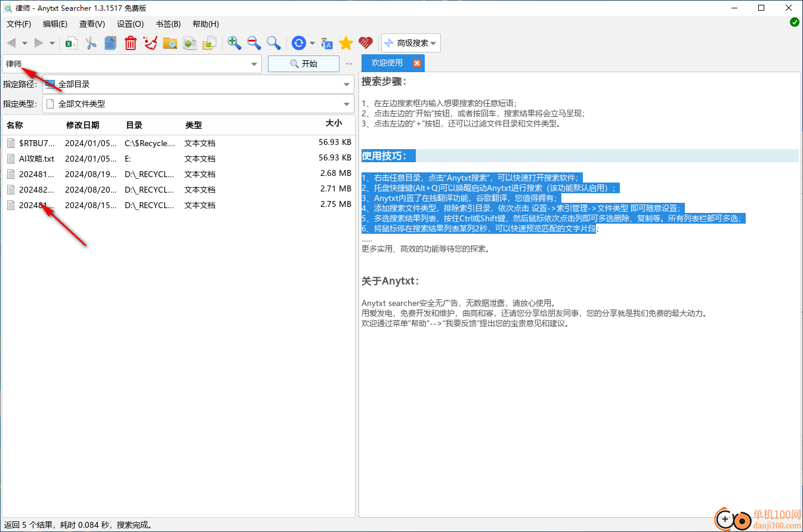Select the $RTBU7... file row
Viewport: 803px width, 532px height.
178,143
